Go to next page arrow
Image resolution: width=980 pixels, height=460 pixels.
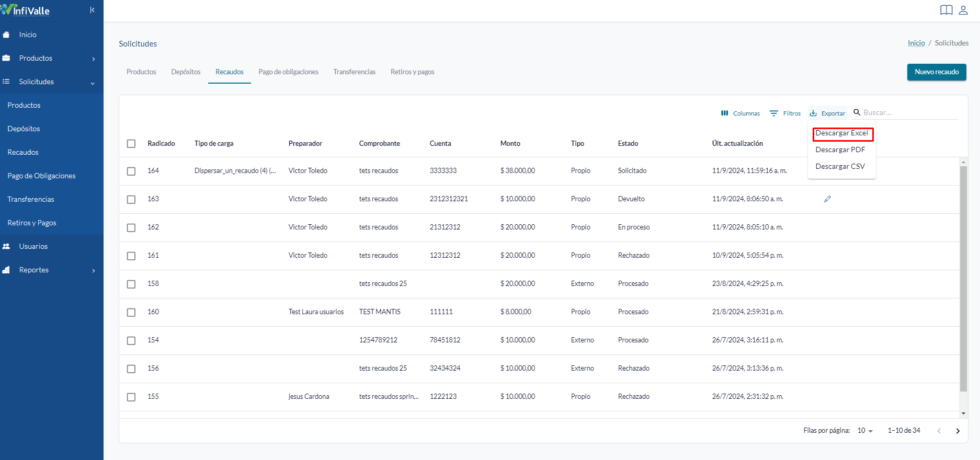(x=958, y=431)
